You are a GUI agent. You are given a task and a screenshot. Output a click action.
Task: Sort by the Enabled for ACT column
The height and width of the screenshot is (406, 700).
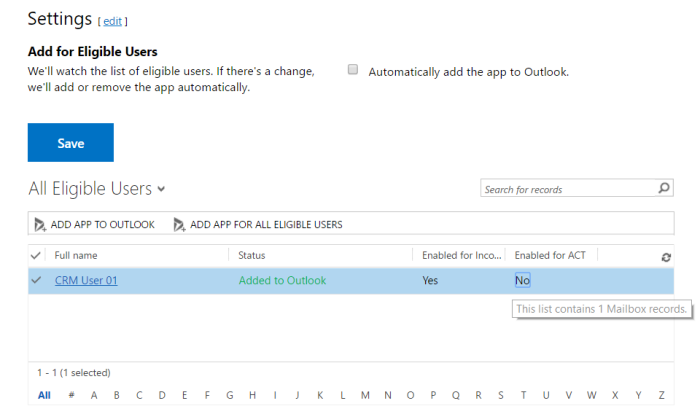click(x=549, y=256)
